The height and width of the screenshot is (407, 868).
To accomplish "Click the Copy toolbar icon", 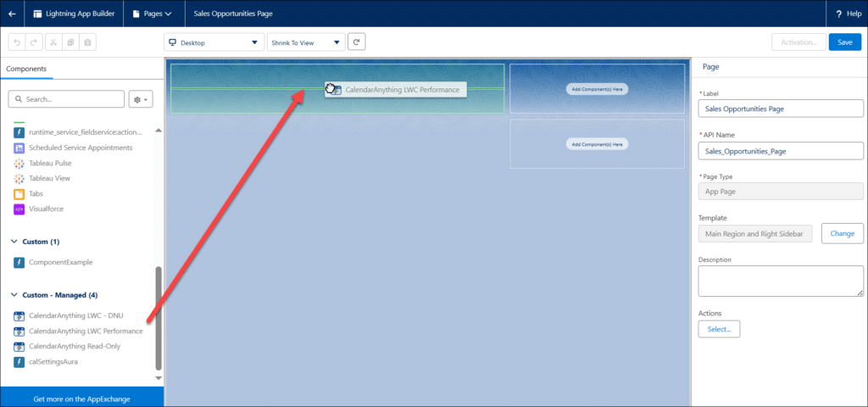I will coord(71,42).
